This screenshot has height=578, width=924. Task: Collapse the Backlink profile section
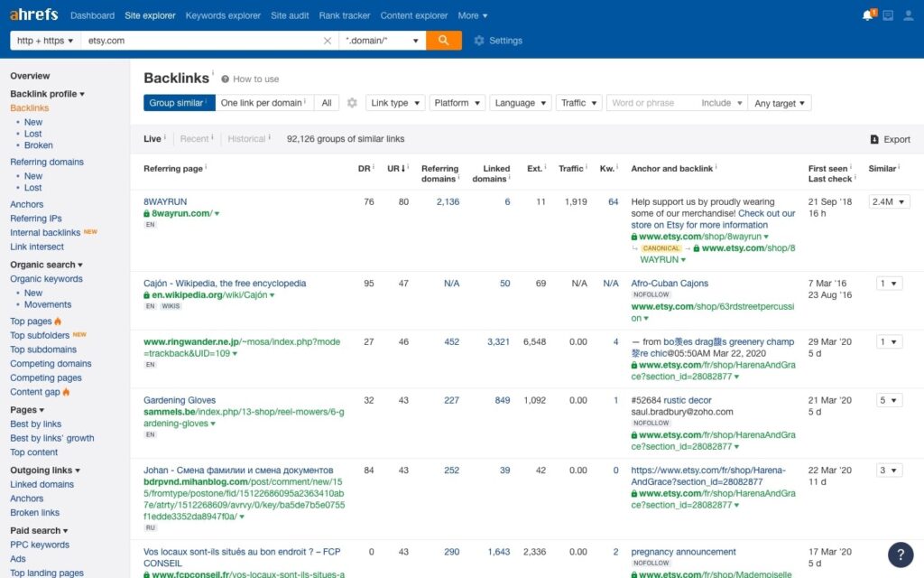47,94
